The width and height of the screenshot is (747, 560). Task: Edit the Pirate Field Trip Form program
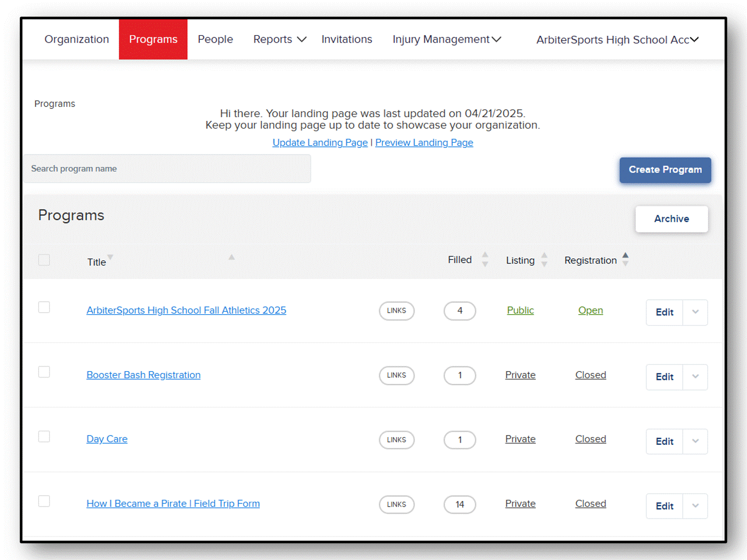[x=665, y=506]
